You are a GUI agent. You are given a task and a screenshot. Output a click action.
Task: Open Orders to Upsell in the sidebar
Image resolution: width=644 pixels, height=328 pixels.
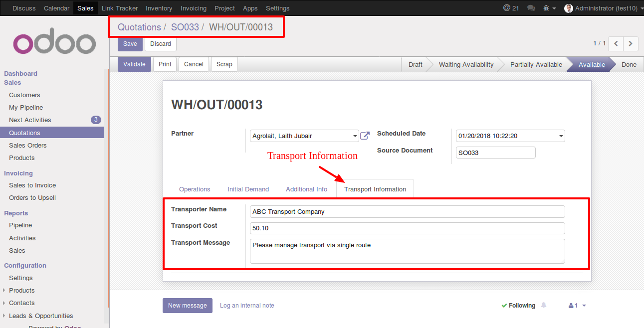[x=32, y=197]
